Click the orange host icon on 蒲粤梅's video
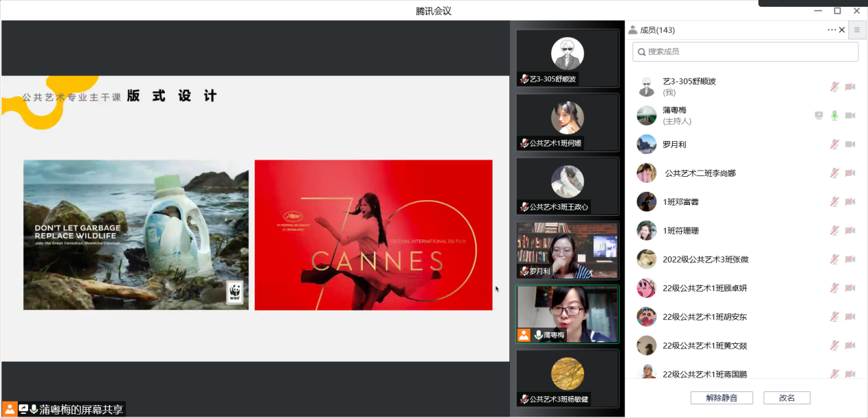The height and width of the screenshot is (418, 868). [x=524, y=335]
